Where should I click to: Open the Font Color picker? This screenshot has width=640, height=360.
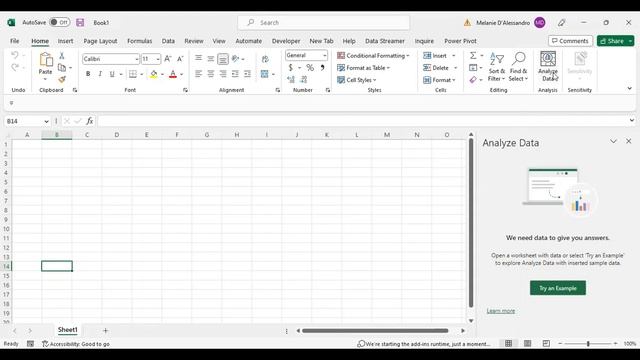[182, 74]
